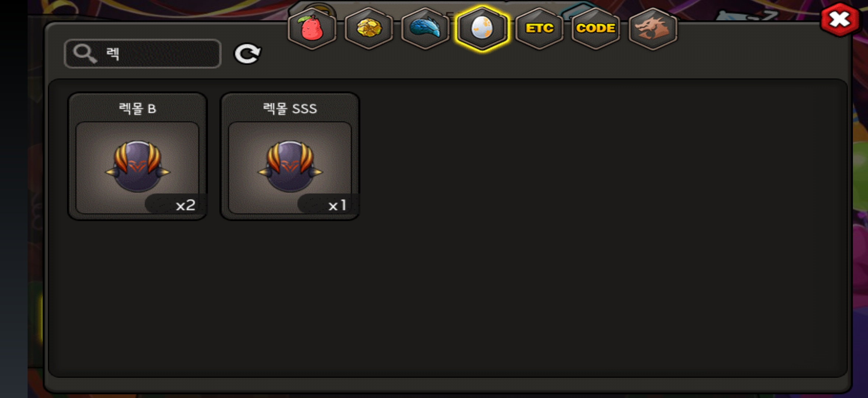Switch to the ETC tab
Image resolution: width=868 pixels, height=398 pixels.
coord(539,29)
